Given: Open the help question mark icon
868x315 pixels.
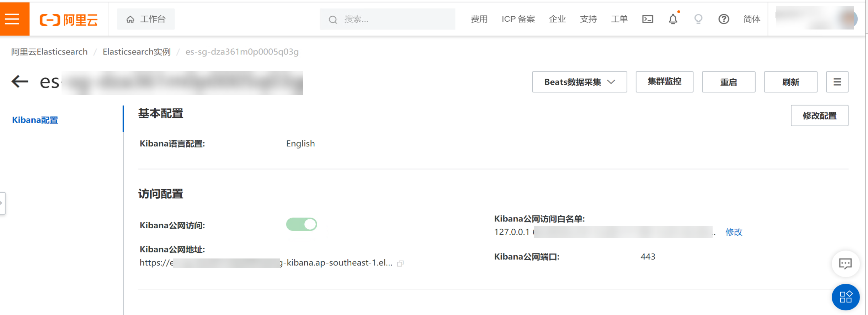Looking at the screenshot, I should click(x=724, y=19).
